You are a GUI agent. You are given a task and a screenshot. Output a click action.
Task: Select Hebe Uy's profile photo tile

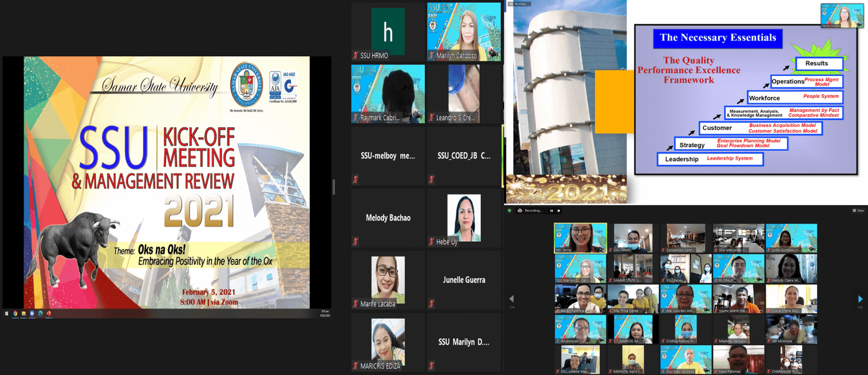point(464,218)
